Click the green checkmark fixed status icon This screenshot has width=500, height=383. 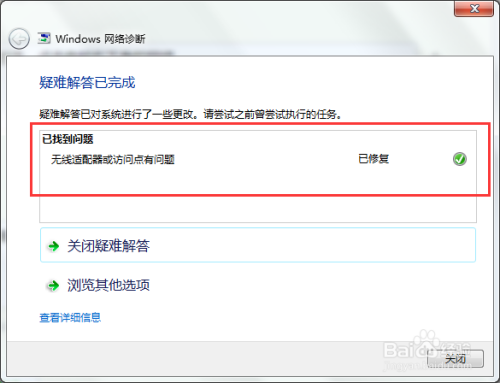tap(460, 159)
